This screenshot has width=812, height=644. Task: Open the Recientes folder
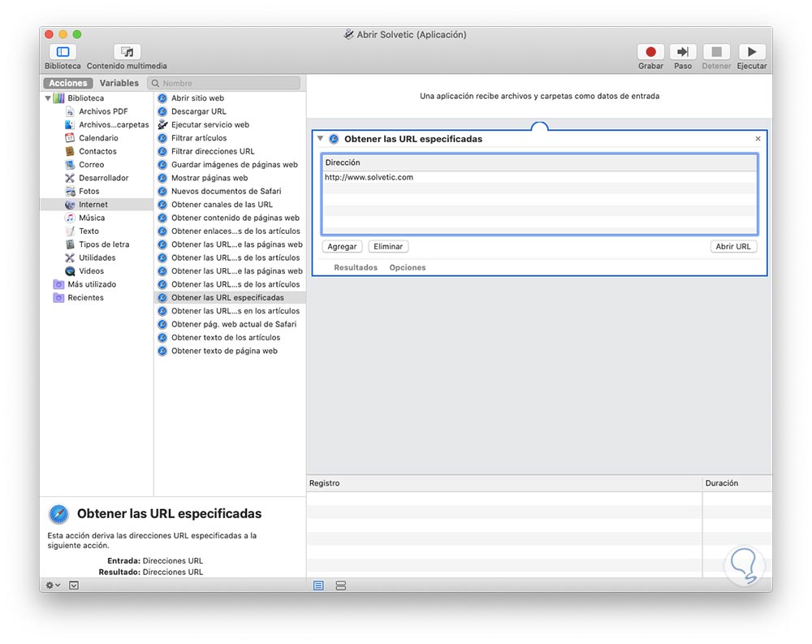click(x=85, y=297)
